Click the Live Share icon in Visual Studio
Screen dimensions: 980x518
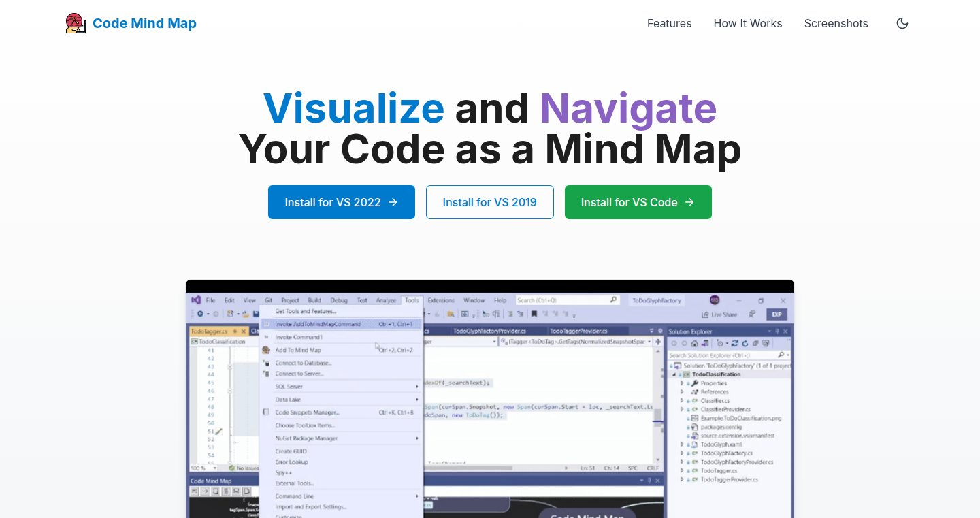pos(706,314)
